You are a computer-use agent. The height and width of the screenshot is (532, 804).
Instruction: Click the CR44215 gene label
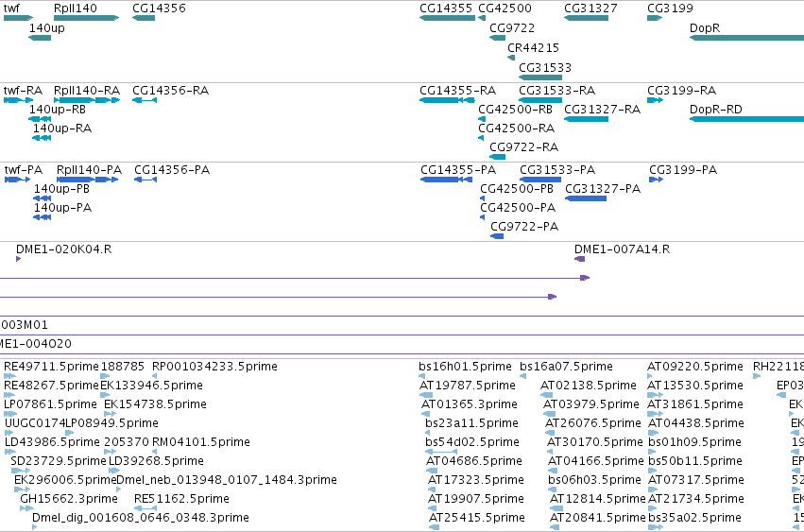coord(533,47)
